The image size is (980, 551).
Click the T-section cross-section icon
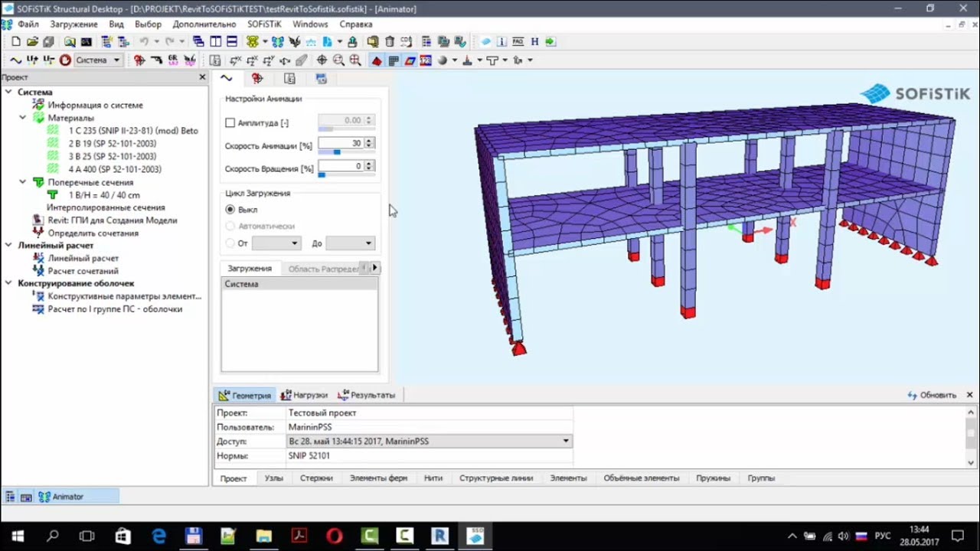pos(492,60)
